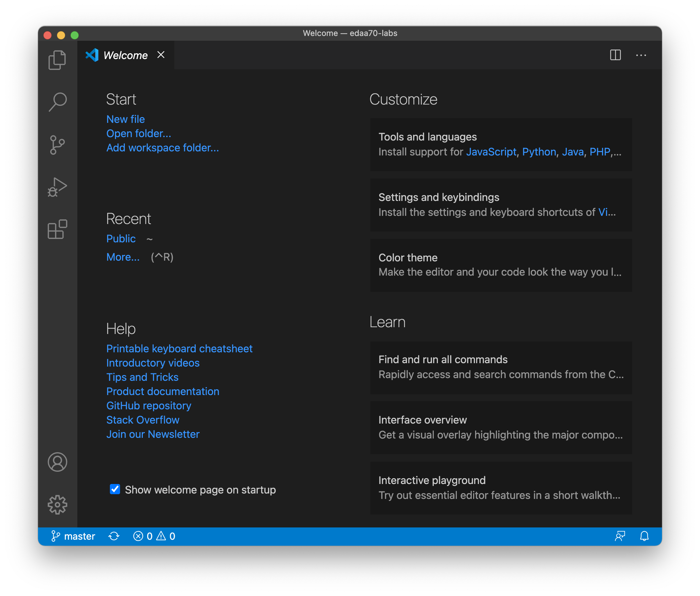The image size is (700, 596).
Task: Open the Explorer view in activity bar
Action: click(57, 60)
